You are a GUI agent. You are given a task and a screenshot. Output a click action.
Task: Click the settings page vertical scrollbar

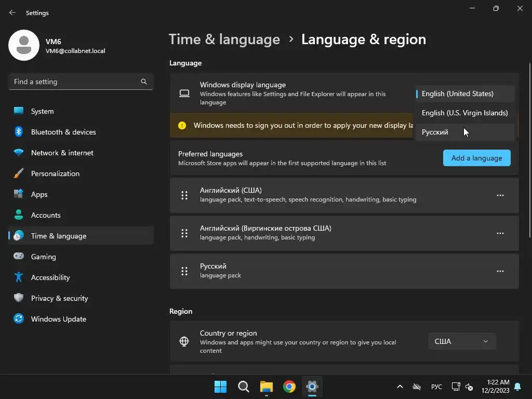pyautogui.click(x=529, y=151)
